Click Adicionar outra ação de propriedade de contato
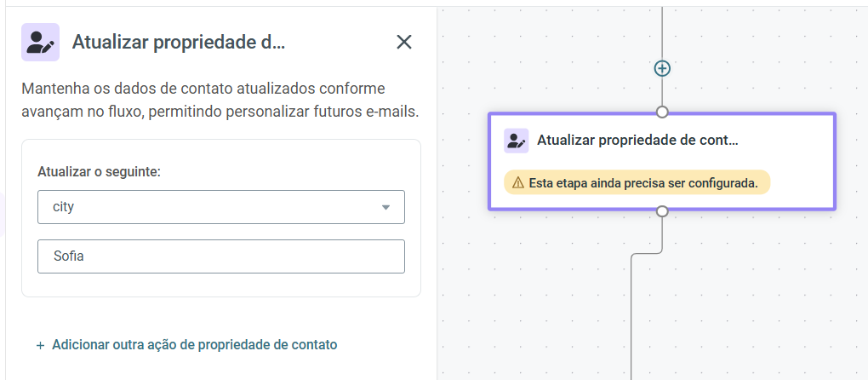 point(194,344)
